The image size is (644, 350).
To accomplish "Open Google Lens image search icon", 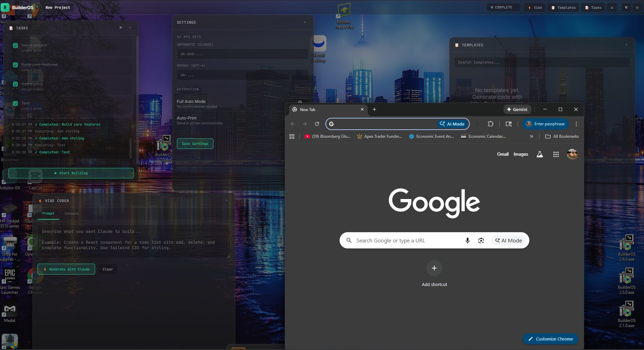I will [481, 241].
